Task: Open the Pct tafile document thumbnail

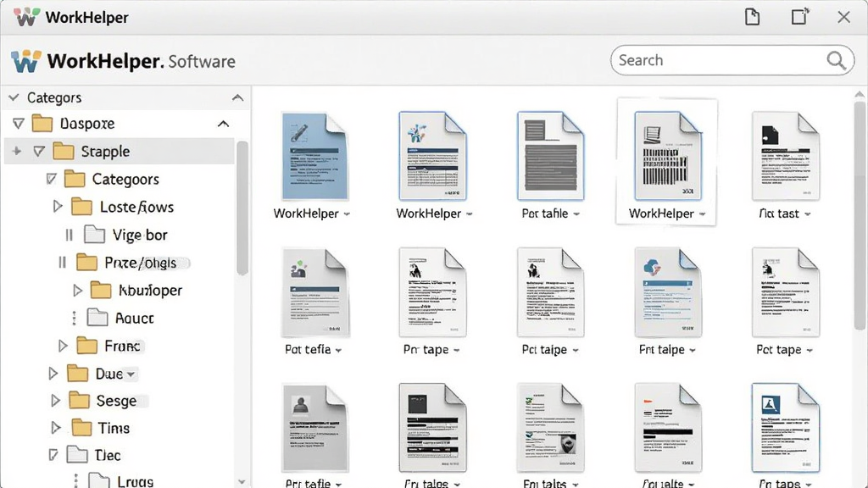Action: 550,156
